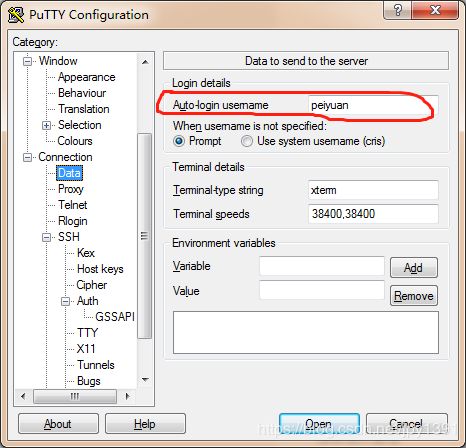
Task: Open the GSSAPI category
Action: coord(115,317)
